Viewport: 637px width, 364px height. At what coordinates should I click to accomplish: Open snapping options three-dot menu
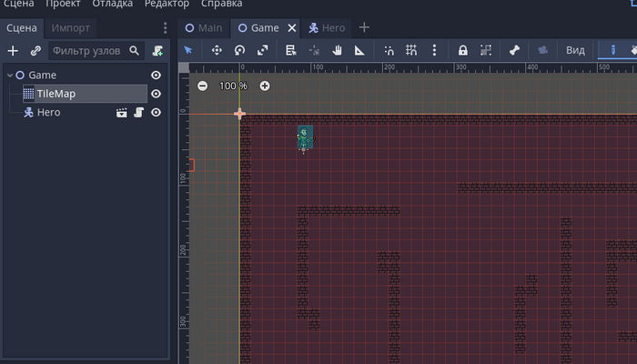pos(434,50)
